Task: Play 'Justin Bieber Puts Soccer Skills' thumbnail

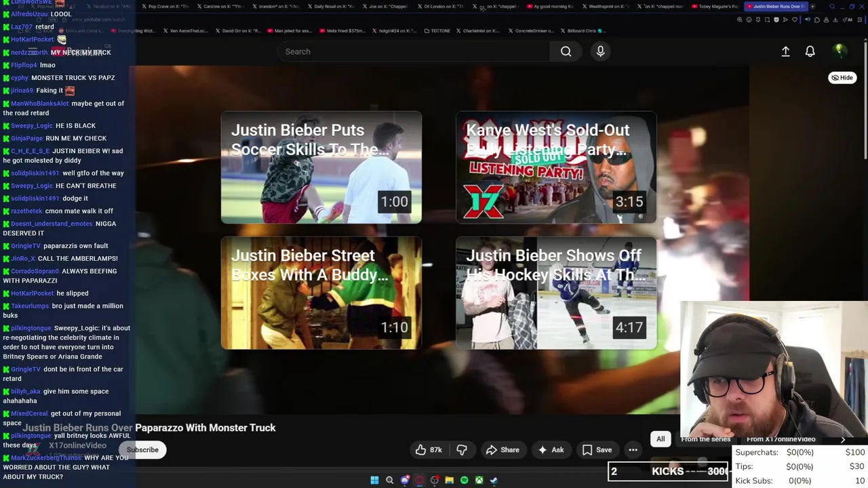Action: point(321,167)
